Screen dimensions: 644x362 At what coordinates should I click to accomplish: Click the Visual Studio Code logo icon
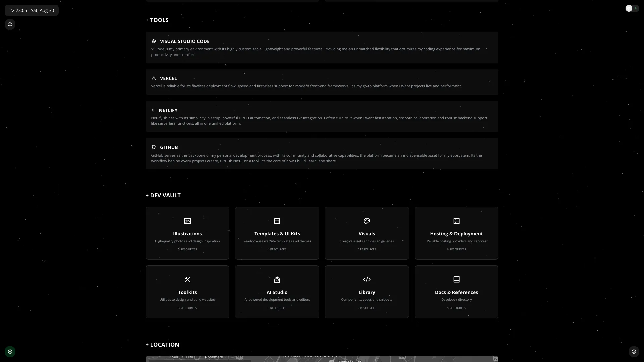[154, 41]
